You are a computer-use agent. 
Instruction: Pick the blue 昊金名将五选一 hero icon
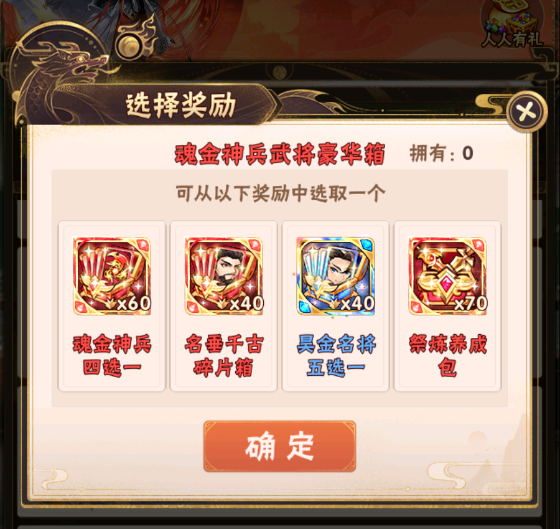(x=336, y=276)
